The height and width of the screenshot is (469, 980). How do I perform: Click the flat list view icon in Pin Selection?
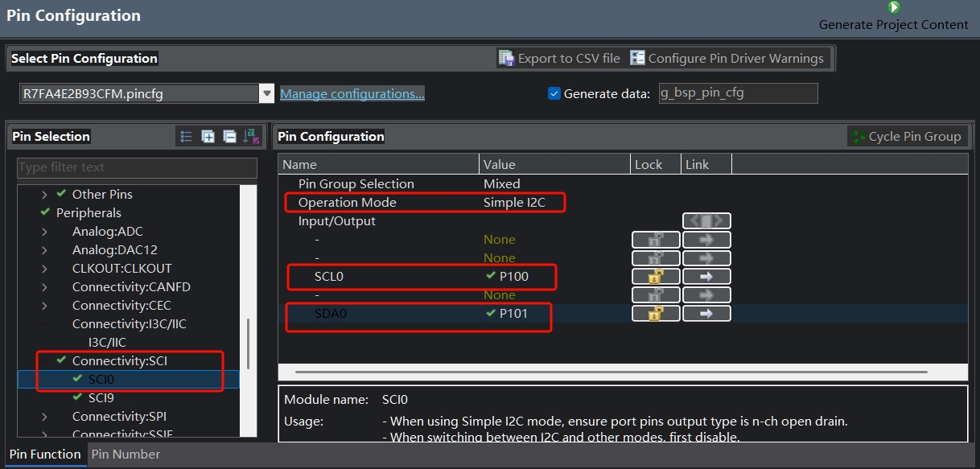pyautogui.click(x=186, y=137)
